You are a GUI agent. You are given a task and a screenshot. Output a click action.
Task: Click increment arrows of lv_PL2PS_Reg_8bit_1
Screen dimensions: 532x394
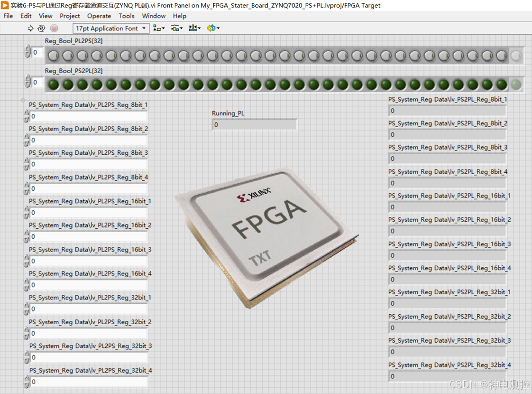(x=27, y=116)
